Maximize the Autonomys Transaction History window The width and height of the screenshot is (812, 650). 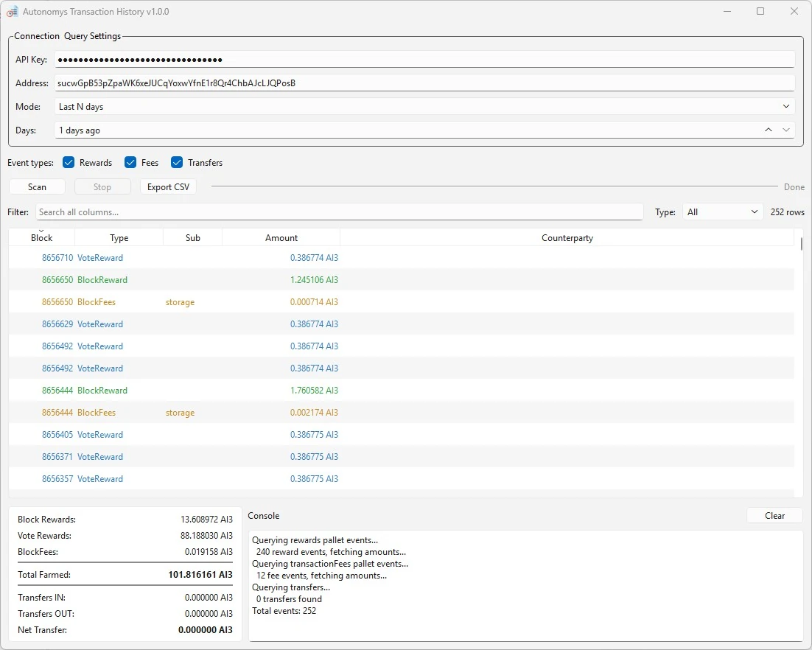click(760, 11)
